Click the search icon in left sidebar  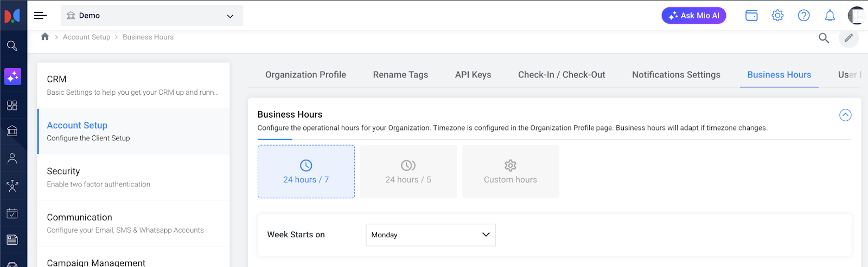(x=12, y=46)
